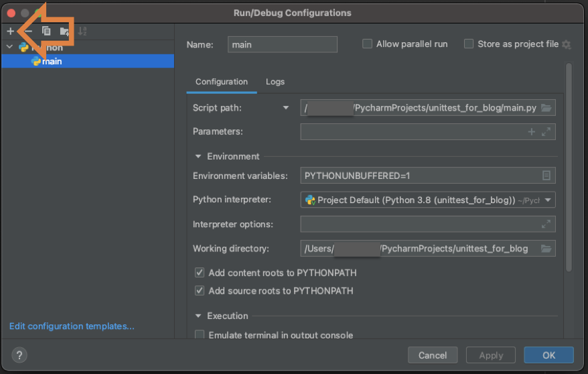Browse for the script path file
The height and width of the screenshot is (374, 588).
click(x=546, y=108)
